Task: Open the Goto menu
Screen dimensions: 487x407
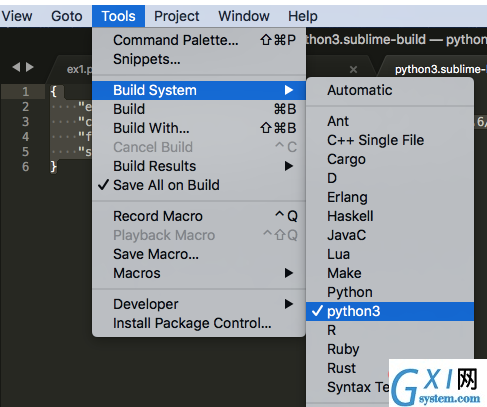Action: click(67, 16)
